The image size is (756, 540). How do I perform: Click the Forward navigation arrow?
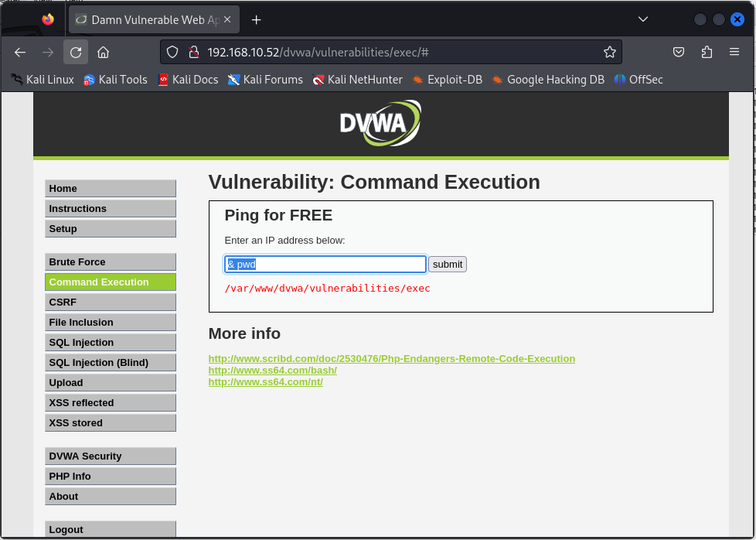(x=48, y=52)
